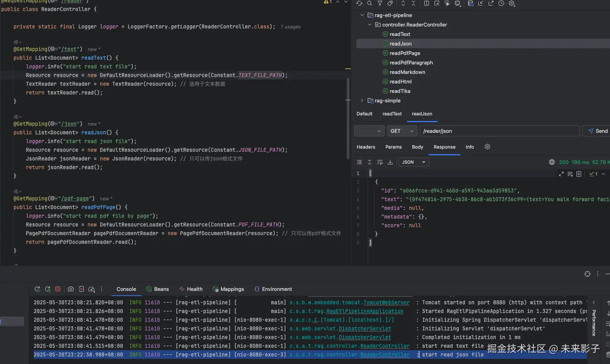Toggle the response formatting icon left of fold
The width and height of the screenshot is (610, 364).
[359, 162]
